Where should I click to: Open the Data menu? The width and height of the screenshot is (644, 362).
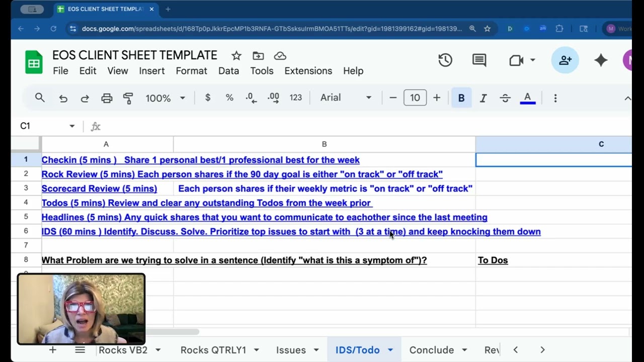click(x=228, y=71)
